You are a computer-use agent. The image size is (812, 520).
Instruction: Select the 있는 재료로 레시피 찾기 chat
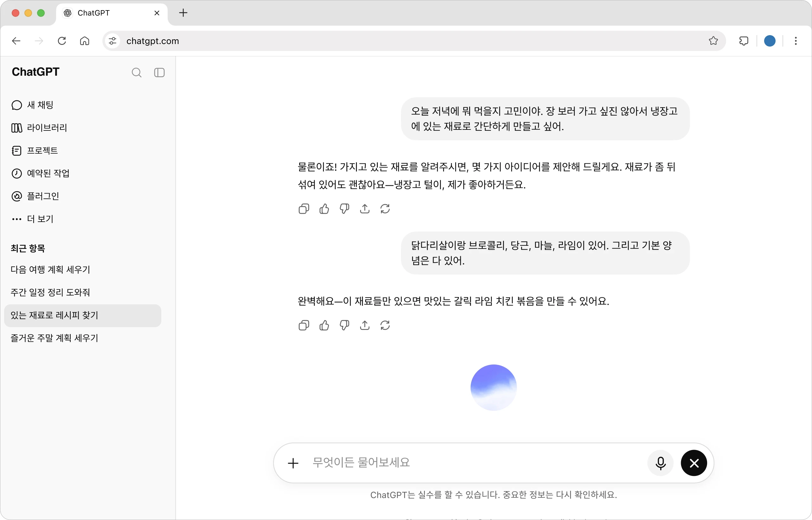pyautogui.click(x=82, y=315)
